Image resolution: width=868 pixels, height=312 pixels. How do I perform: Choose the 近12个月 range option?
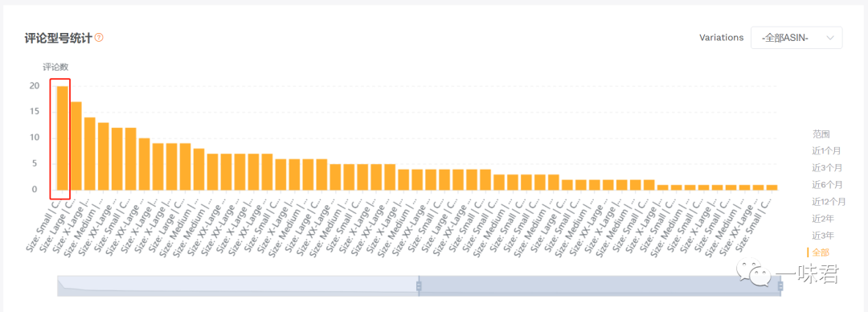[829, 201]
